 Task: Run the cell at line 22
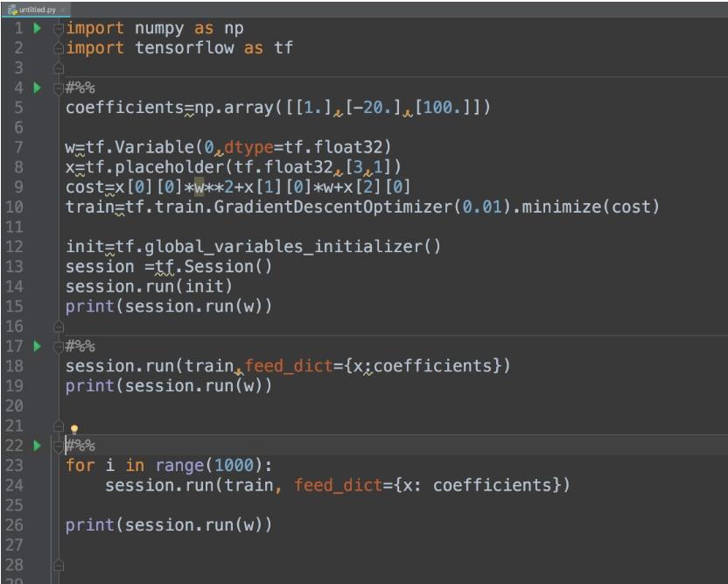pos(37,446)
